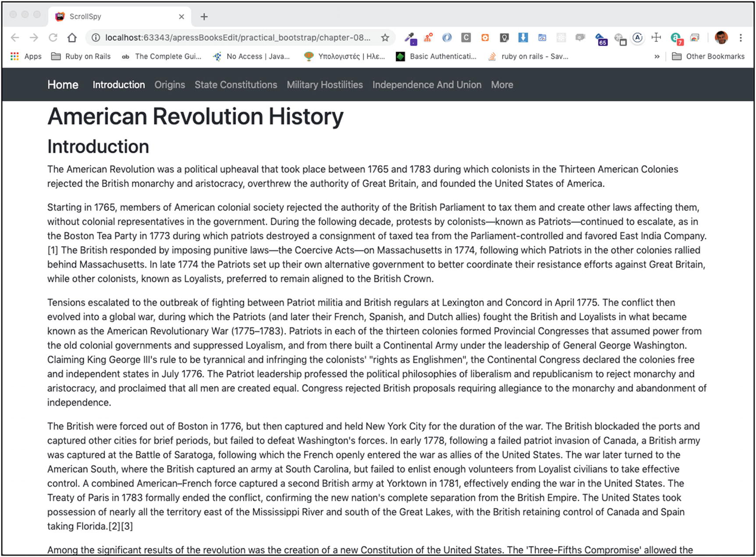
Task: Click the user profile avatar
Action: click(x=721, y=38)
